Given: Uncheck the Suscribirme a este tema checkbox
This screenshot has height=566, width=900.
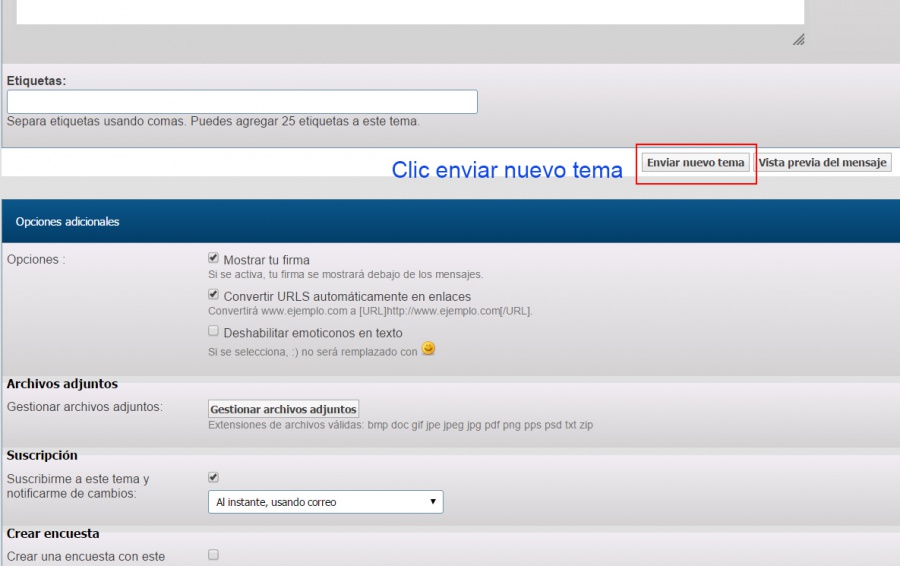Looking at the screenshot, I should [x=214, y=477].
